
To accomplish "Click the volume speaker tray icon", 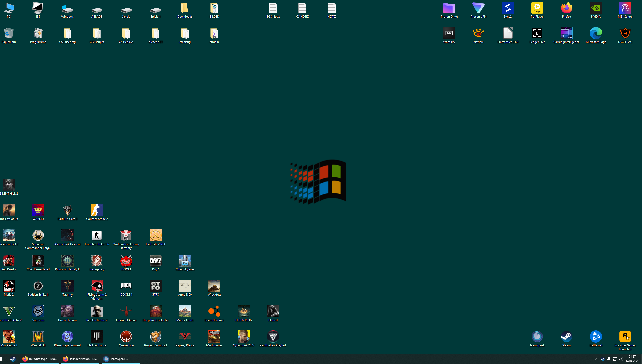I will [x=620, y=359].
